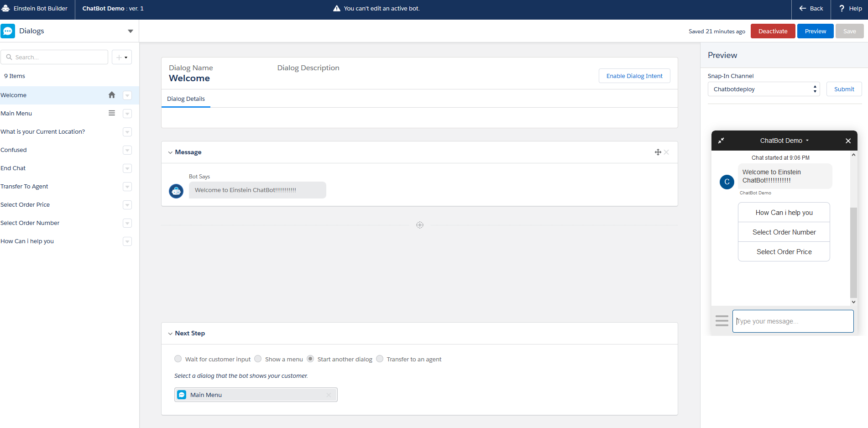Viewport: 868px width, 428px height.
Task: Select the Main Menu dialog in list
Action: tap(69, 113)
